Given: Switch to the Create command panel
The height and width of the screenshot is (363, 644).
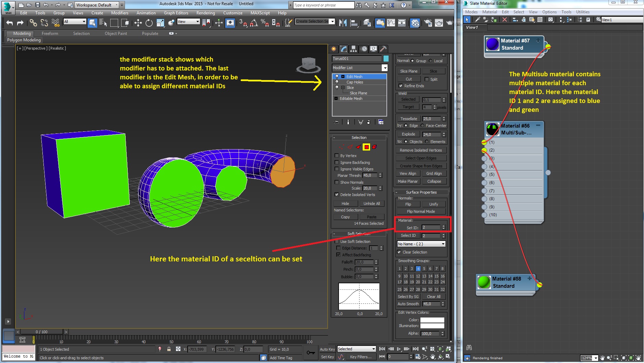Looking at the screenshot, I should (334, 49).
